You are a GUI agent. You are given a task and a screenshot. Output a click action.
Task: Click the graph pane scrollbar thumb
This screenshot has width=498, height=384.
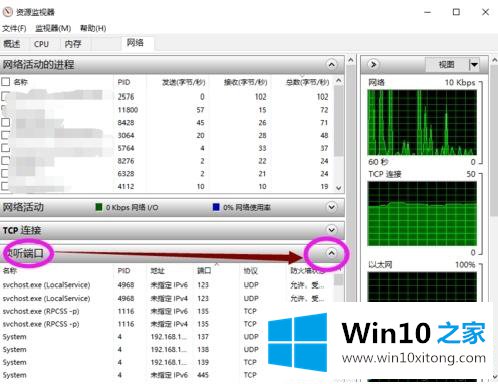(494, 141)
